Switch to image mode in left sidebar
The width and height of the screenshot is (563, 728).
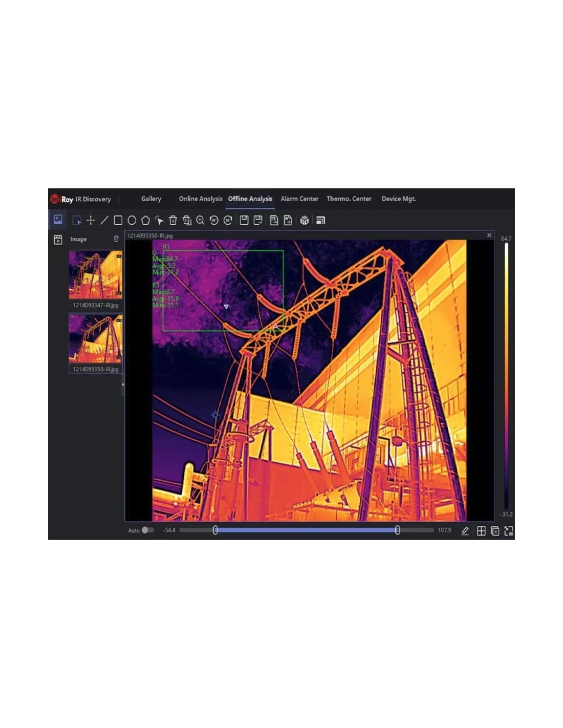(58, 220)
